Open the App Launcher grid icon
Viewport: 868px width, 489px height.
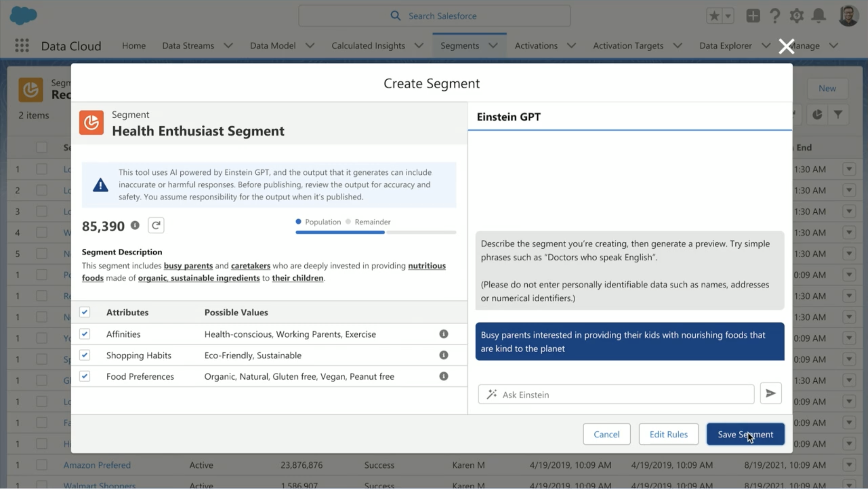click(22, 45)
